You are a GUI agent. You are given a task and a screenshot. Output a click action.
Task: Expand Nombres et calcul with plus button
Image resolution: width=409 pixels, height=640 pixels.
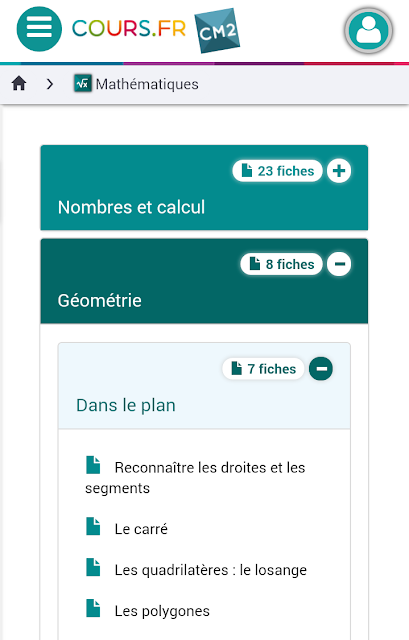point(339,171)
